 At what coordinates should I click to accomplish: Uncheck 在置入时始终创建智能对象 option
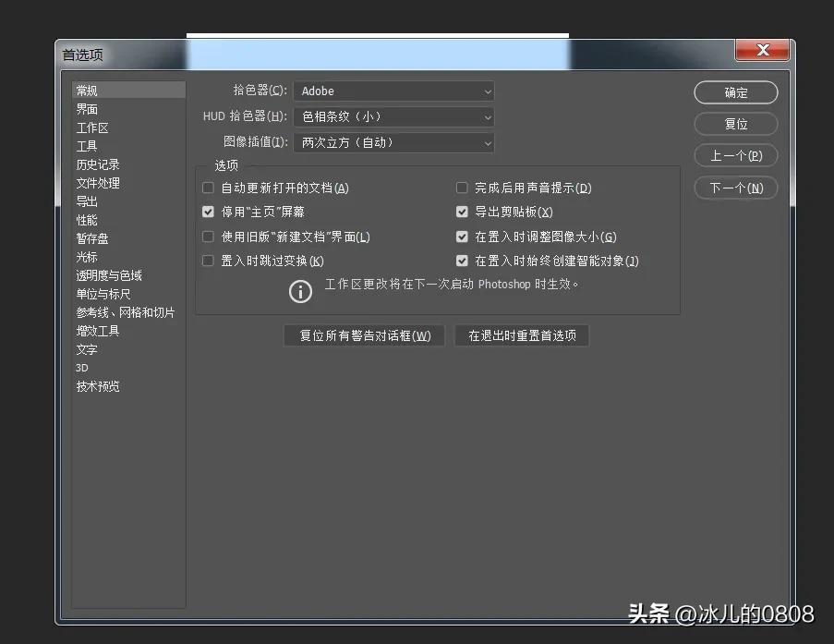tap(462, 261)
